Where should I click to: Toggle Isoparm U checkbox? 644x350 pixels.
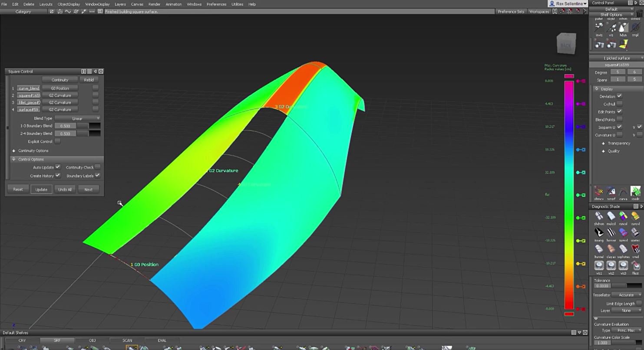point(619,127)
